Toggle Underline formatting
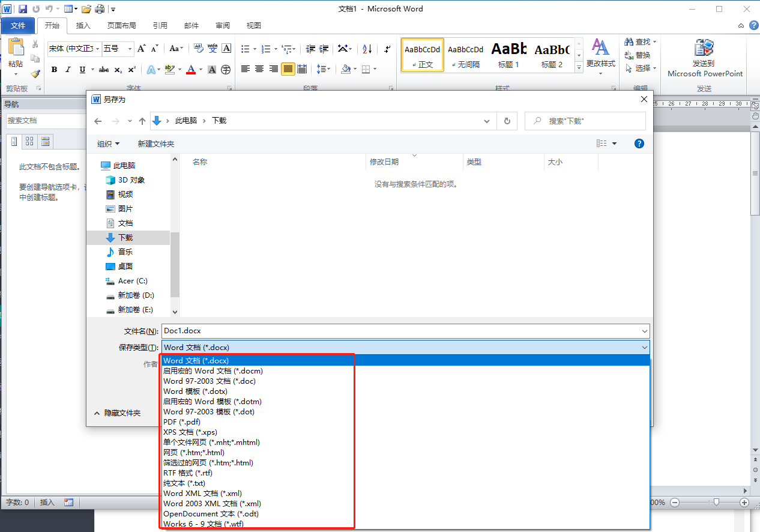 tap(82, 70)
